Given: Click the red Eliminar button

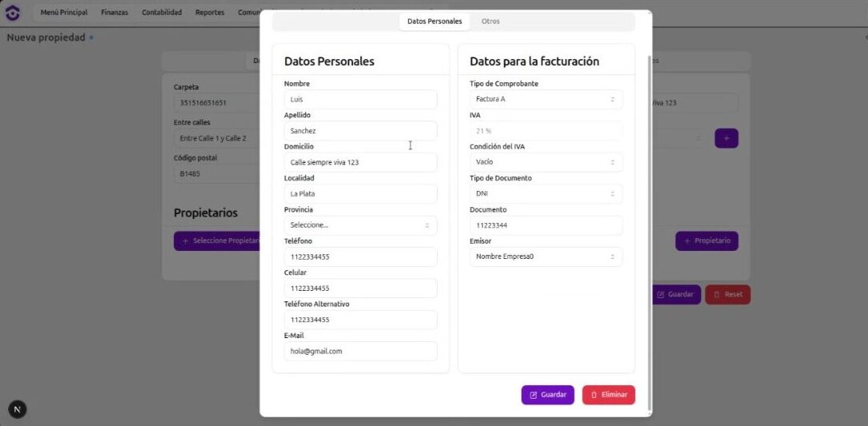Looking at the screenshot, I should coord(608,395).
